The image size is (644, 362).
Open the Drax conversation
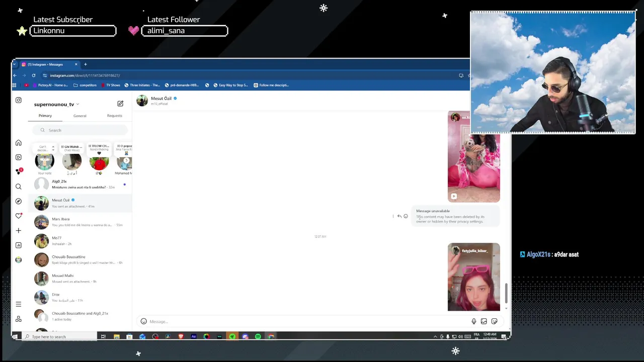click(x=80, y=298)
